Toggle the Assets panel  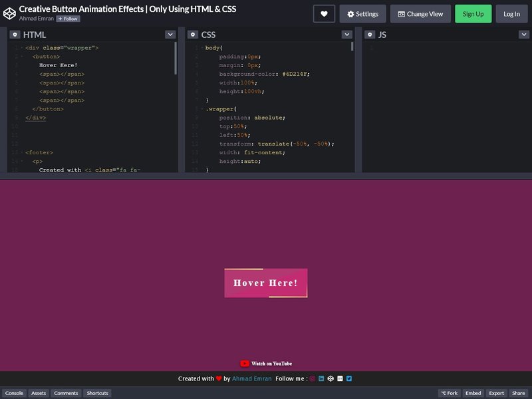click(x=39, y=393)
